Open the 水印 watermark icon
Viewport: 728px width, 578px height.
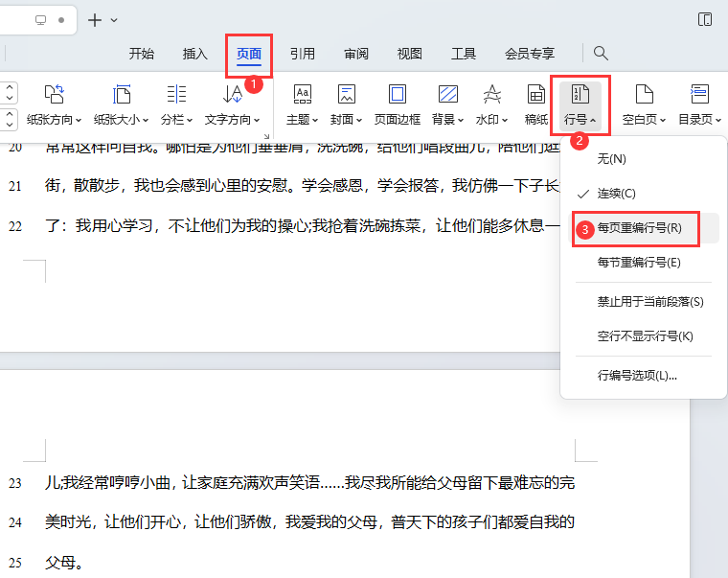(x=492, y=94)
